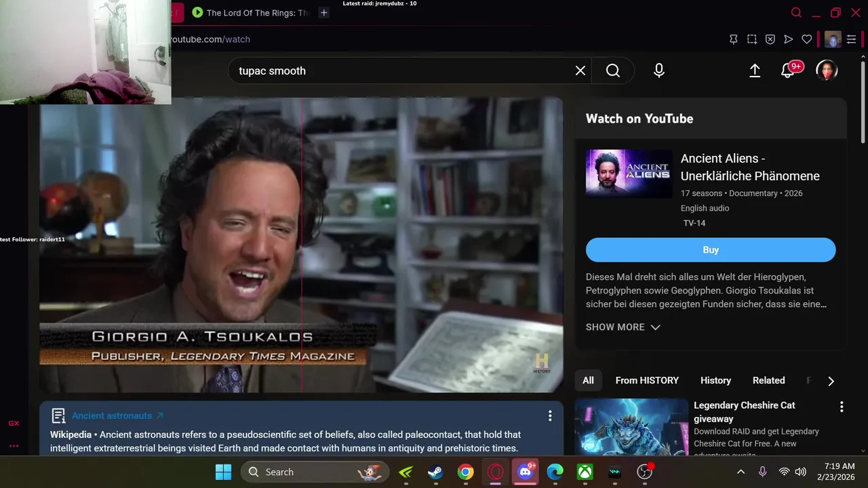868x488 pixels.
Task: Open Legendary Cheshire Cat giveaway ad thumbnail
Action: click(631, 427)
